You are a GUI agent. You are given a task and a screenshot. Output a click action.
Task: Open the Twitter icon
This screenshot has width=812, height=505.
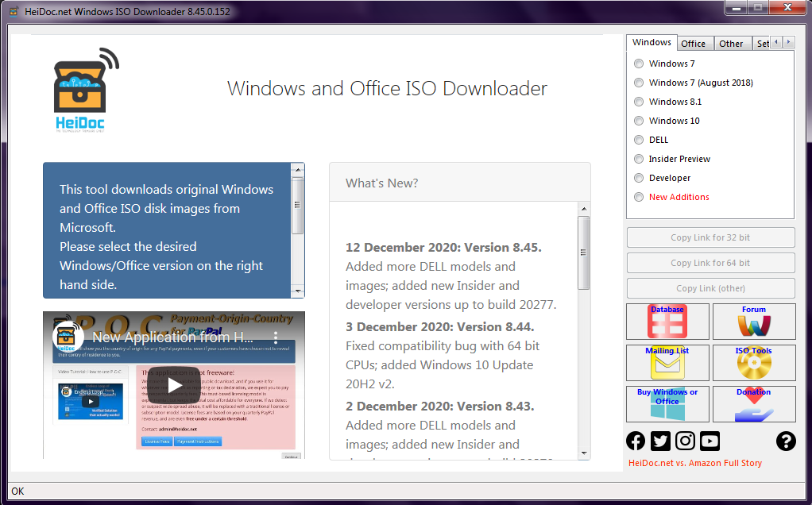tap(660, 441)
